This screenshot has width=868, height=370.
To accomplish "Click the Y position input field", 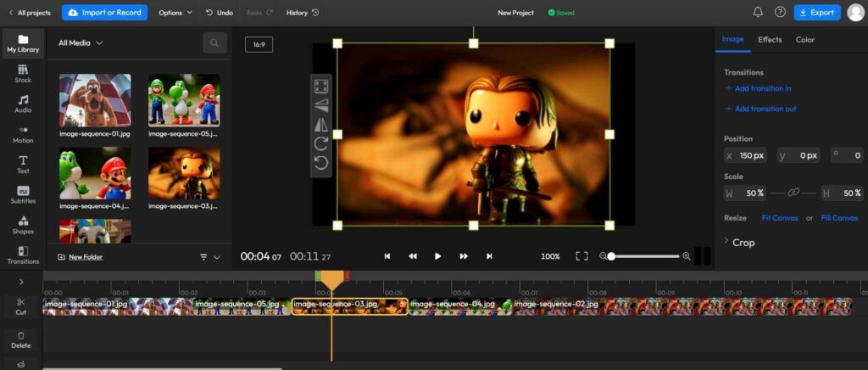I will [x=798, y=155].
